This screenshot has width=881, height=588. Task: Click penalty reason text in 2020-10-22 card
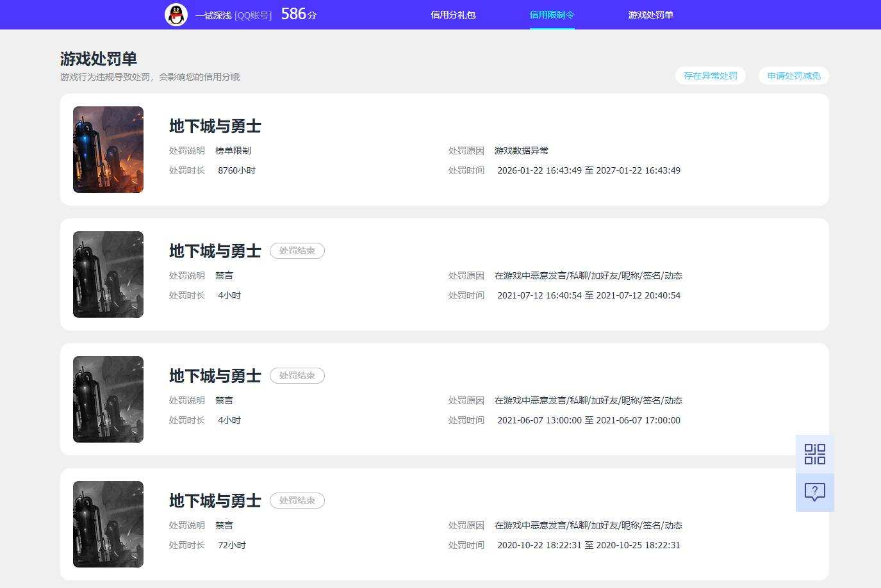coord(588,525)
